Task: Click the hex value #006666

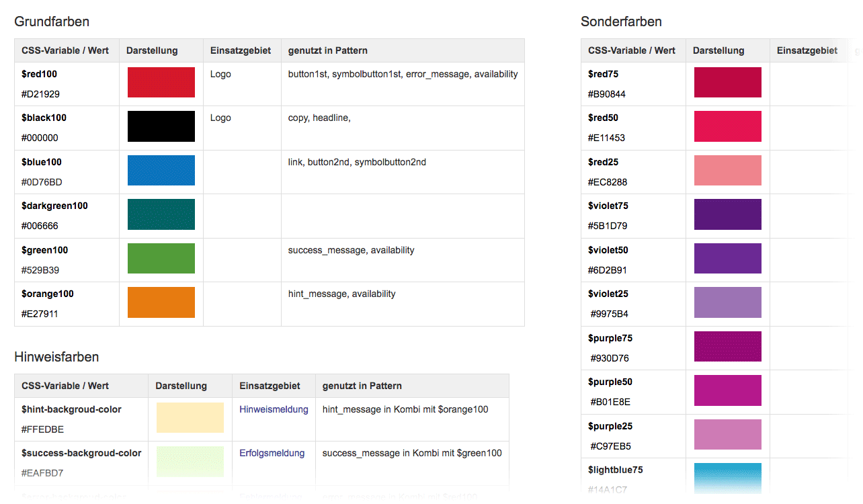Action: (40, 226)
